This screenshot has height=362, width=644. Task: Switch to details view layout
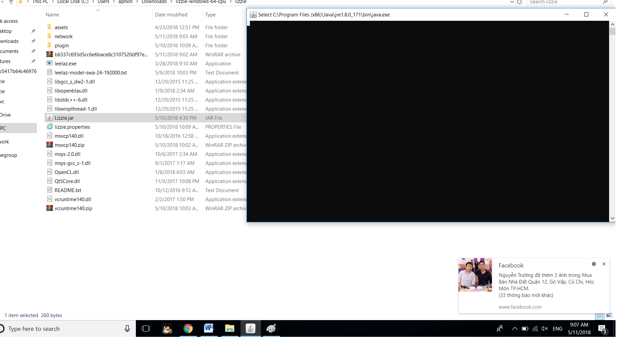[x=600, y=316]
